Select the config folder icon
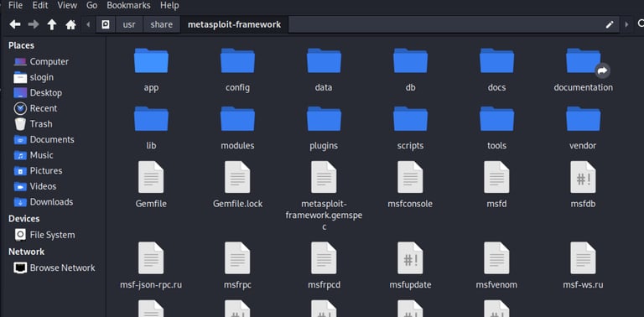Viewport: 644px width, 317px height. coord(237,61)
